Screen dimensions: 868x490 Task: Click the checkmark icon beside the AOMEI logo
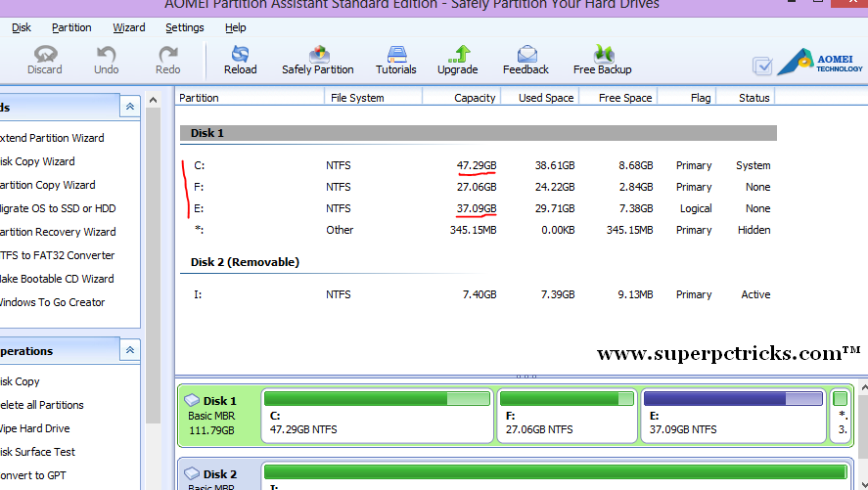[x=762, y=66]
